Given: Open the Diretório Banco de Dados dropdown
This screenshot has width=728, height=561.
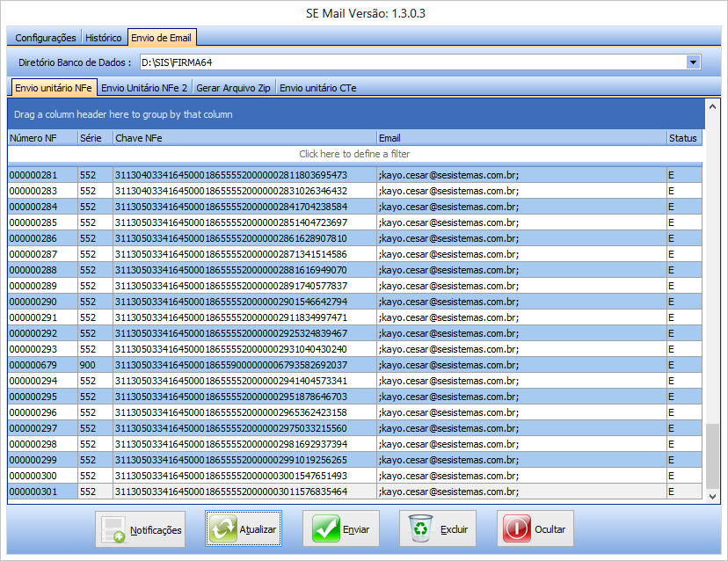Looking at the screenshot, I should pyautogui.click(x=693, y=62).
